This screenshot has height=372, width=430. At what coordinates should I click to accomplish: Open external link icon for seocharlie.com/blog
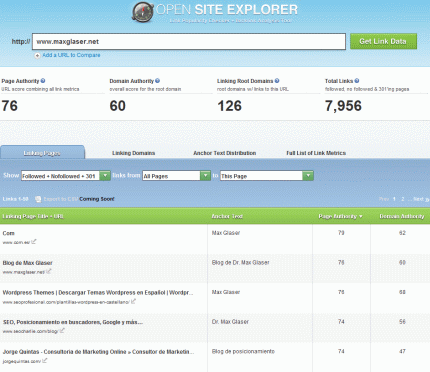tap(62, 331)
